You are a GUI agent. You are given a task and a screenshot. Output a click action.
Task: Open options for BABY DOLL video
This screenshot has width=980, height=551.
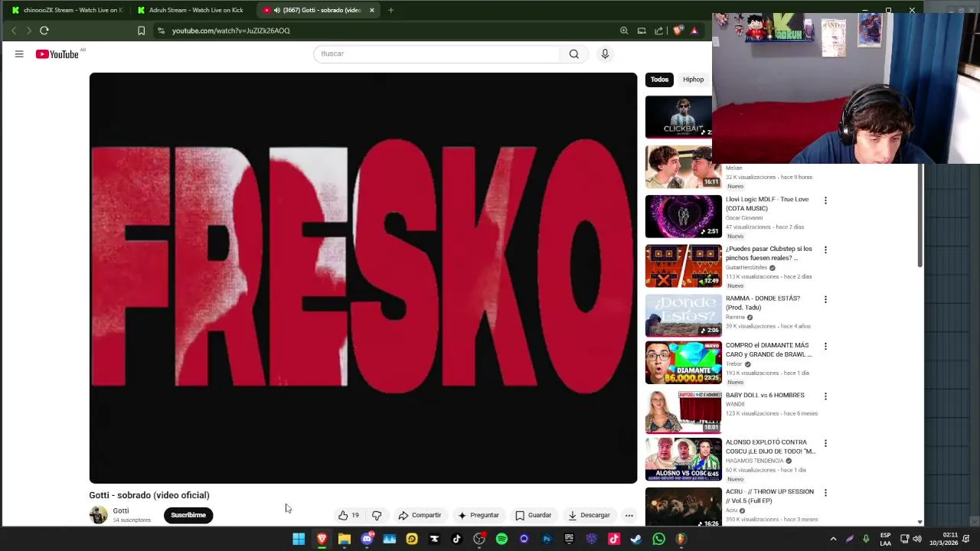point(825,396)
